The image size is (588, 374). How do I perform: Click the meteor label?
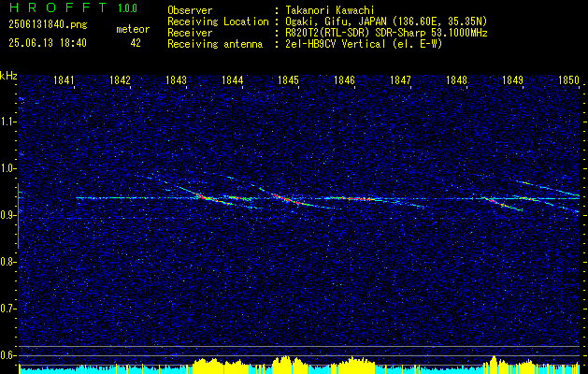tap(133, 29)
